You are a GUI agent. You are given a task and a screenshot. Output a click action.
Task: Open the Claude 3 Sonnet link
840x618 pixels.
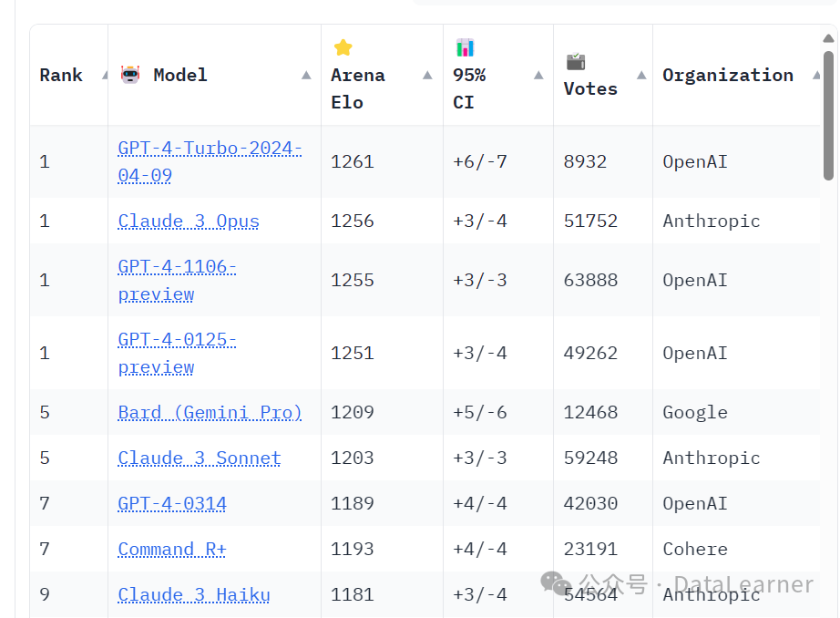click(200, 458)
